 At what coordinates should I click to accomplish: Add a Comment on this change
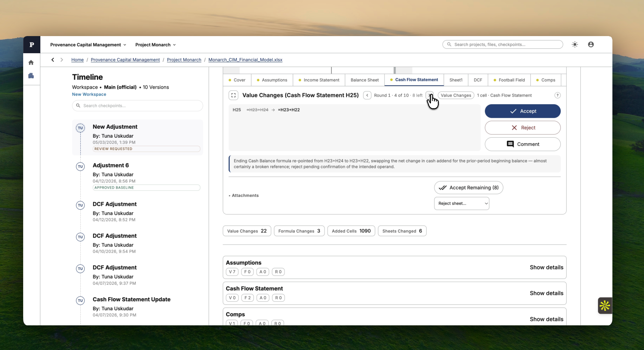(x=522, y=144)
